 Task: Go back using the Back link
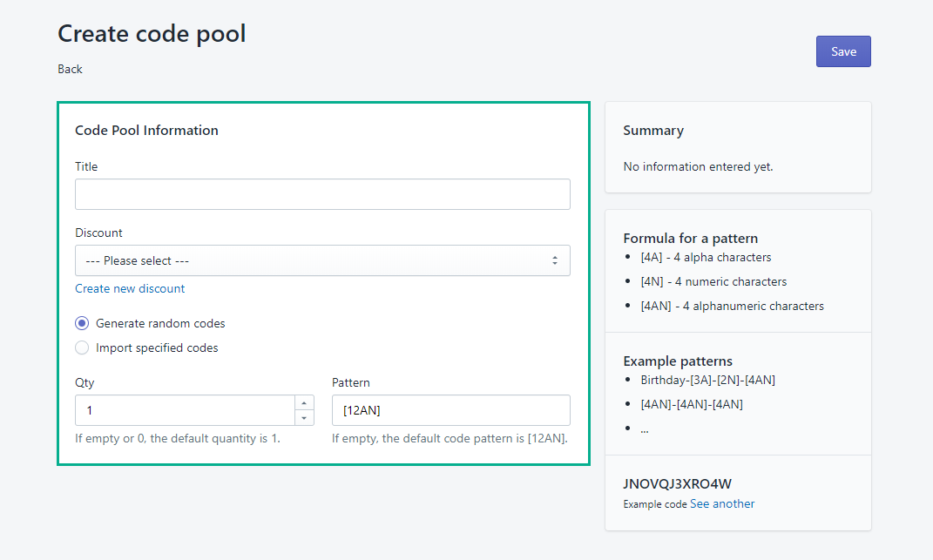70,69
